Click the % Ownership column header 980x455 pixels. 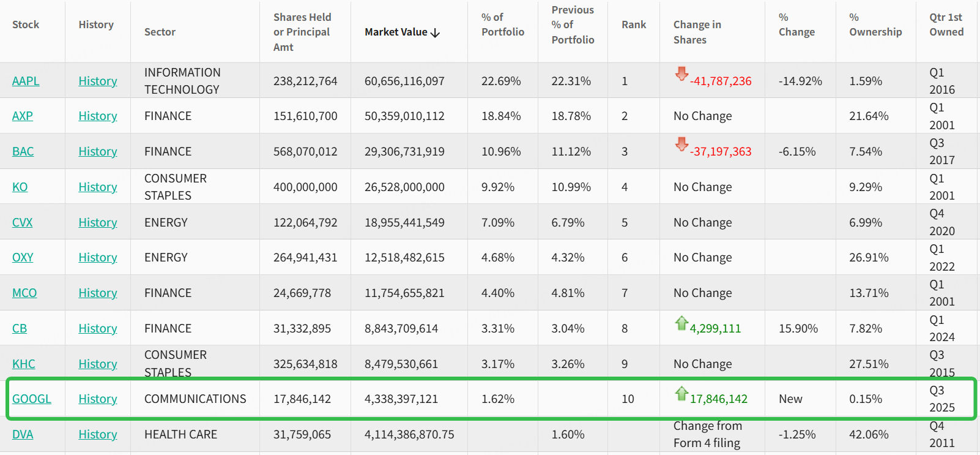tap(875, 24)
